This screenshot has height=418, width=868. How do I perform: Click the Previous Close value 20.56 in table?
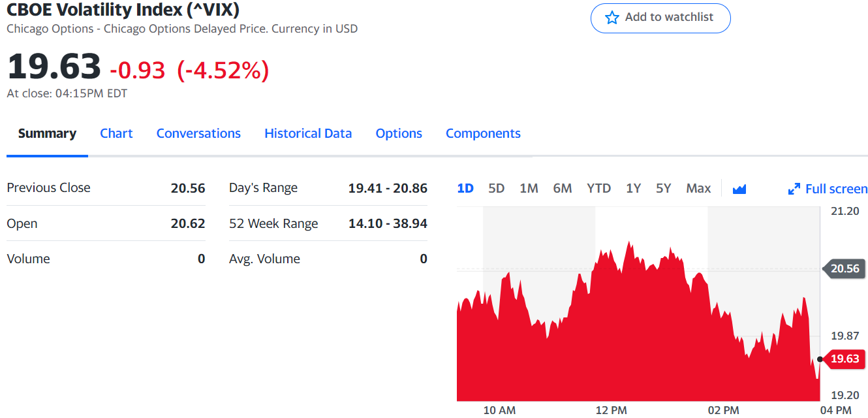pos(188,188)
